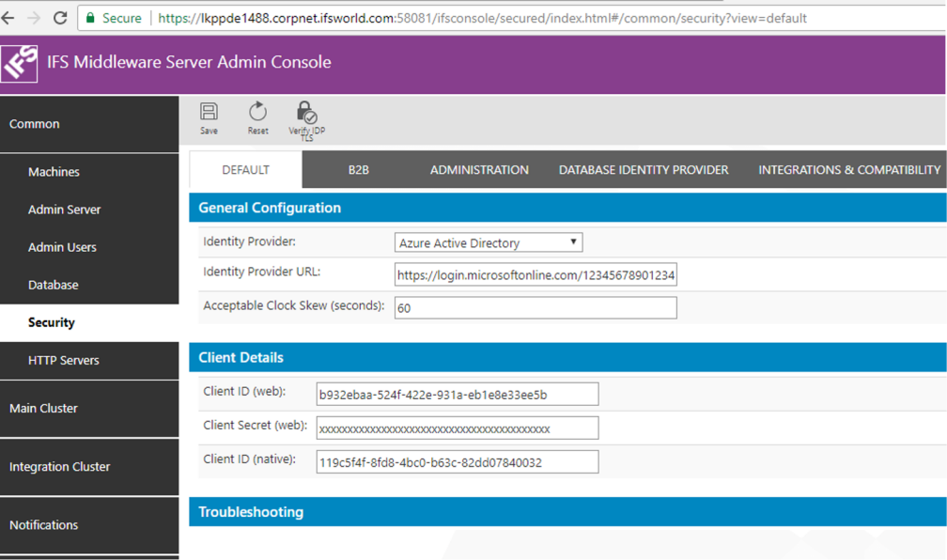Open the Administration tab

(x=479, y=170)
